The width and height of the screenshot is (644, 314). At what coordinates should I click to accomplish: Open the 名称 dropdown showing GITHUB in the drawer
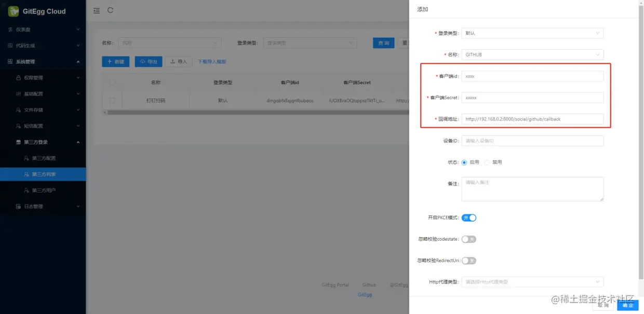click(532, 54)
